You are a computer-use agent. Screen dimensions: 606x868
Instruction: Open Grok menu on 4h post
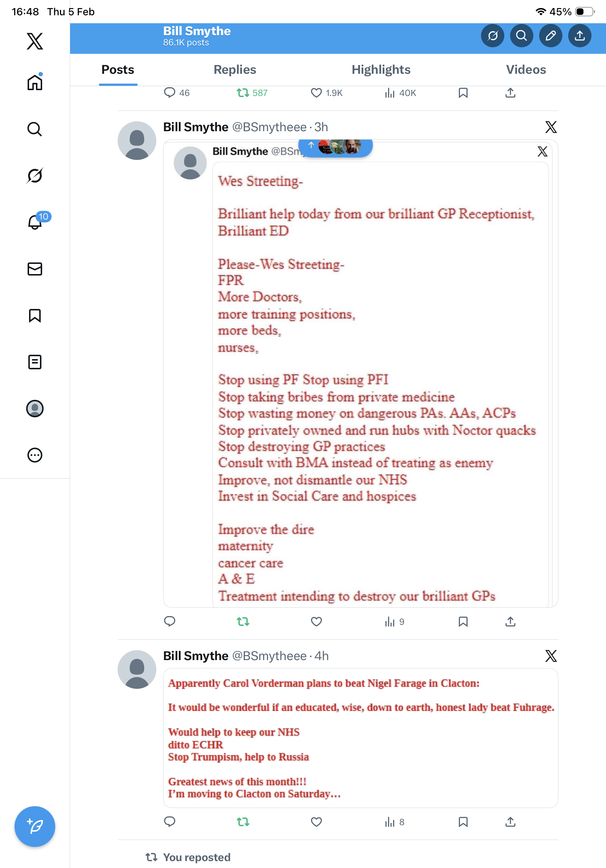coord(551,656)
